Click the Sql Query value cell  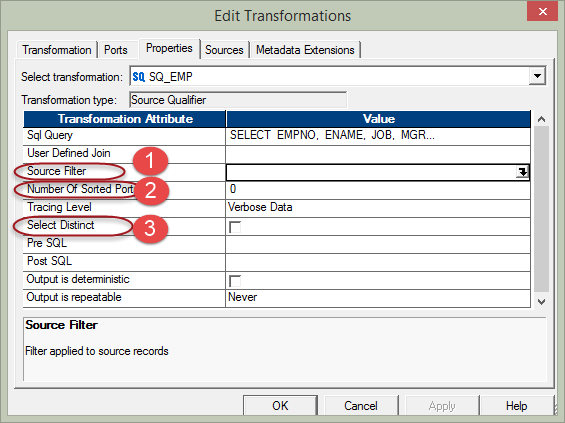[378, 135]
